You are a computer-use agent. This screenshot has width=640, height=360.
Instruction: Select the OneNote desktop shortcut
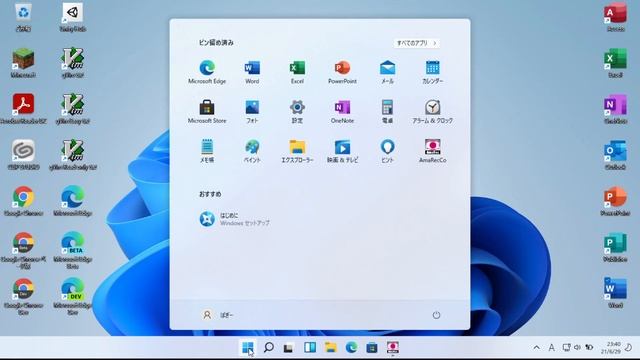point(615,109)
